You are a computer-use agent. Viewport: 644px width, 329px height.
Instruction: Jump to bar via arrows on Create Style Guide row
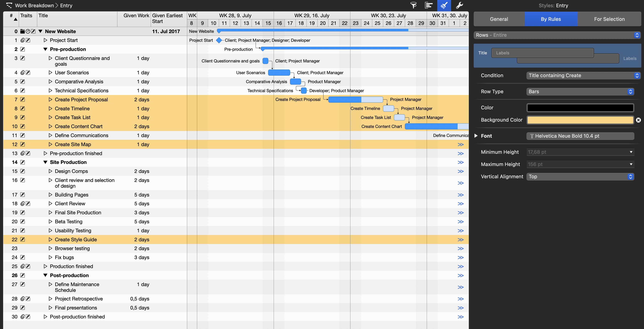pos(460,240)
